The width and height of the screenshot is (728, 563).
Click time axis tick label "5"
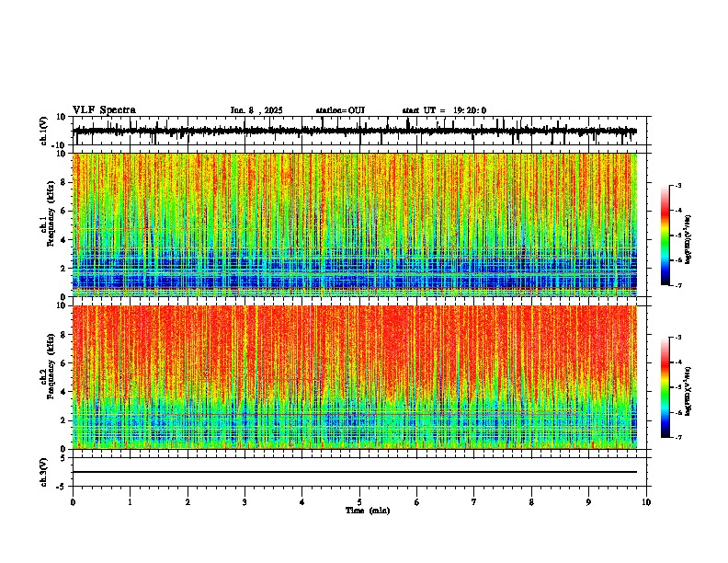pos(359,502)
